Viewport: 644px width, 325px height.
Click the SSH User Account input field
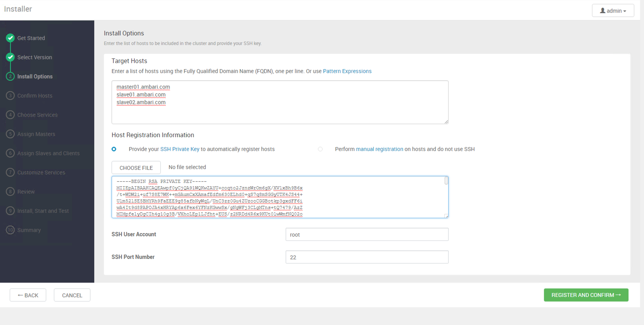click(367, 234)
